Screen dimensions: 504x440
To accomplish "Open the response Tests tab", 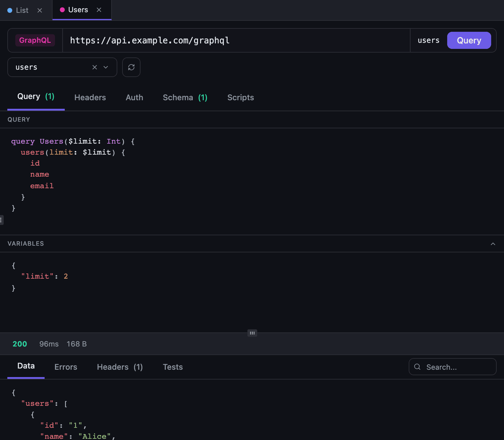I will [x=173, y=367].
